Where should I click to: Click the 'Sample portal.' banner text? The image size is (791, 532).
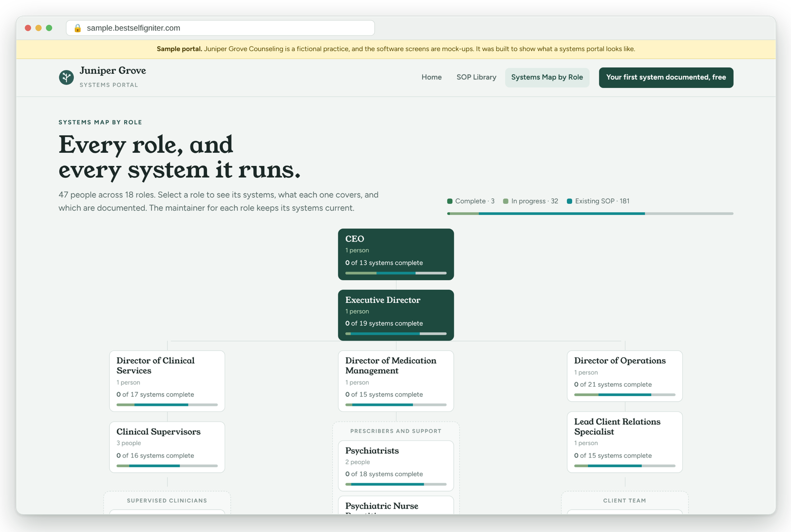[x=179, y=49]
